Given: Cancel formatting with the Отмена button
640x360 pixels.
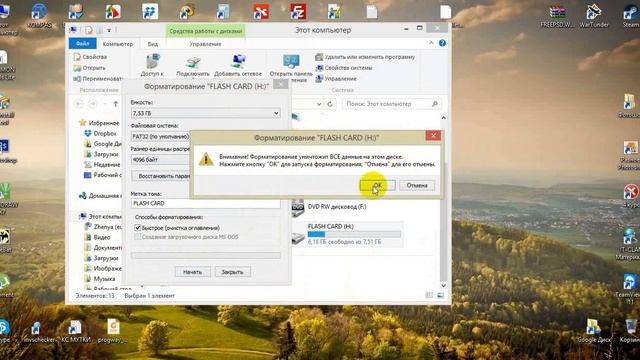Looking at the screenshot, I should [417, 185].
